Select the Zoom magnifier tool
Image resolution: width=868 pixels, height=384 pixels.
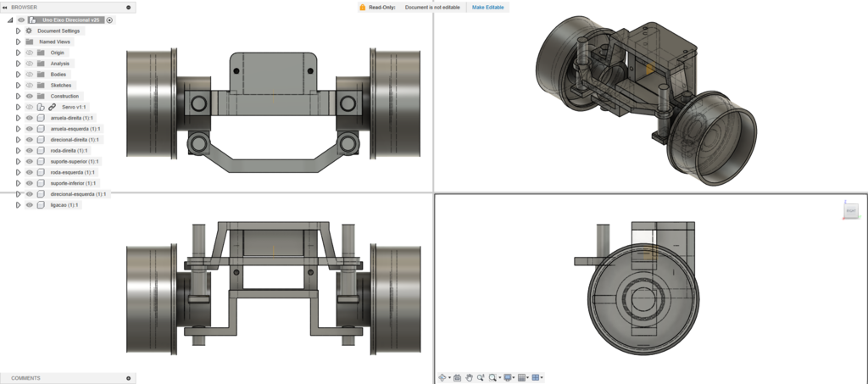tap(480, 377)
